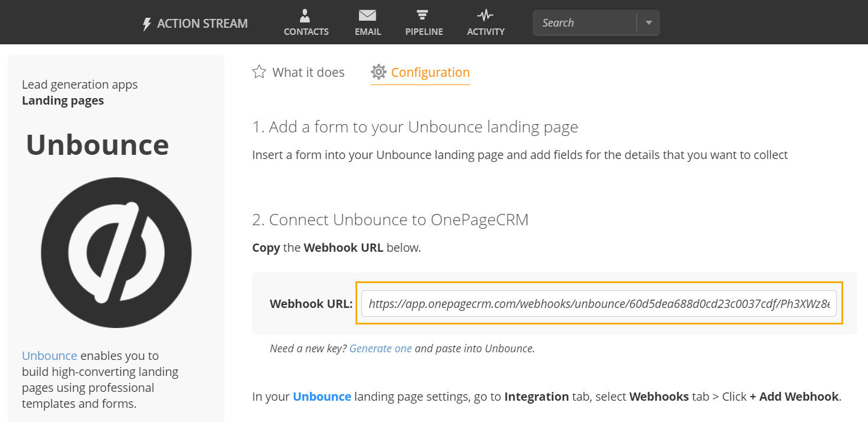
Task: Click the Contacts person icon
Action: (305, 15)
